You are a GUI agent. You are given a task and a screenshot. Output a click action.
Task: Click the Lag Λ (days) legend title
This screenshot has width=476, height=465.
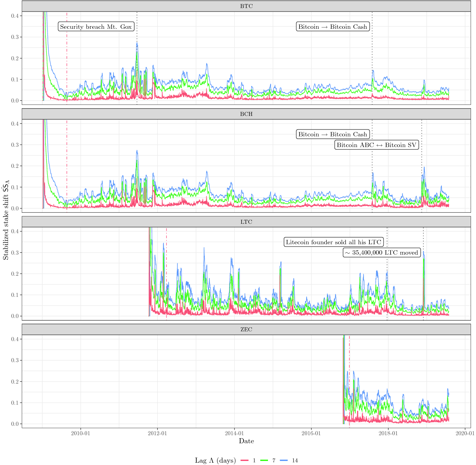[215, 461]
